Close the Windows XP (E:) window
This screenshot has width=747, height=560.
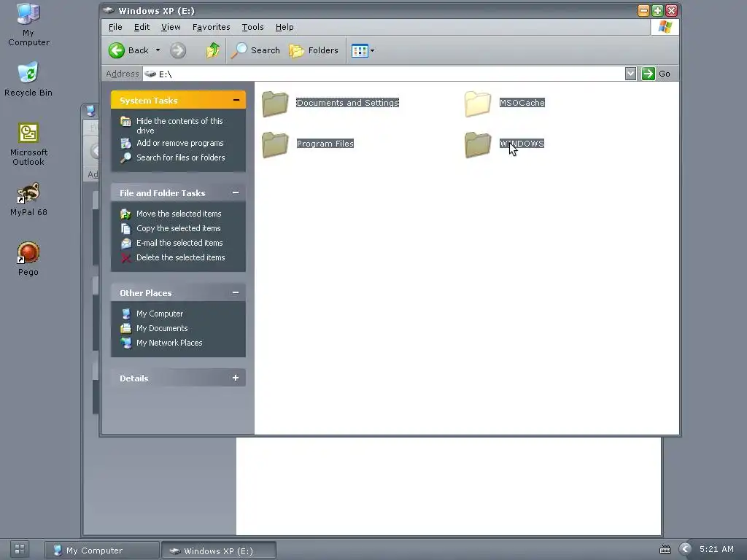tap(671, 10)
